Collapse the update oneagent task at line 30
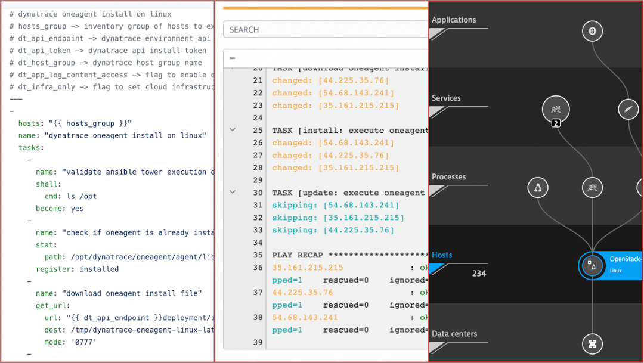This screenshot has height=363, width=644. (233, 192)
